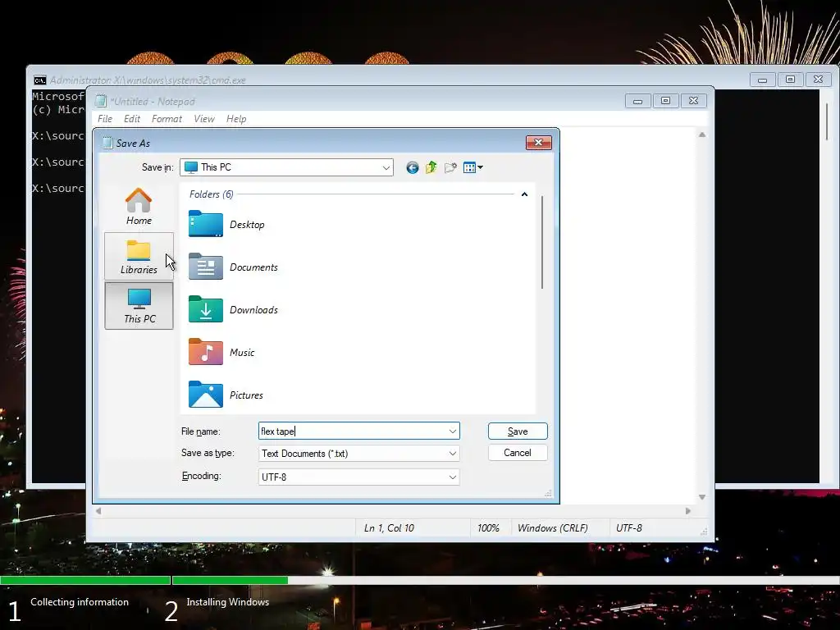The width and height of the screenshot is (840, 630).
Task: Click the Save As dialog title icon
Action: point(107,143)
